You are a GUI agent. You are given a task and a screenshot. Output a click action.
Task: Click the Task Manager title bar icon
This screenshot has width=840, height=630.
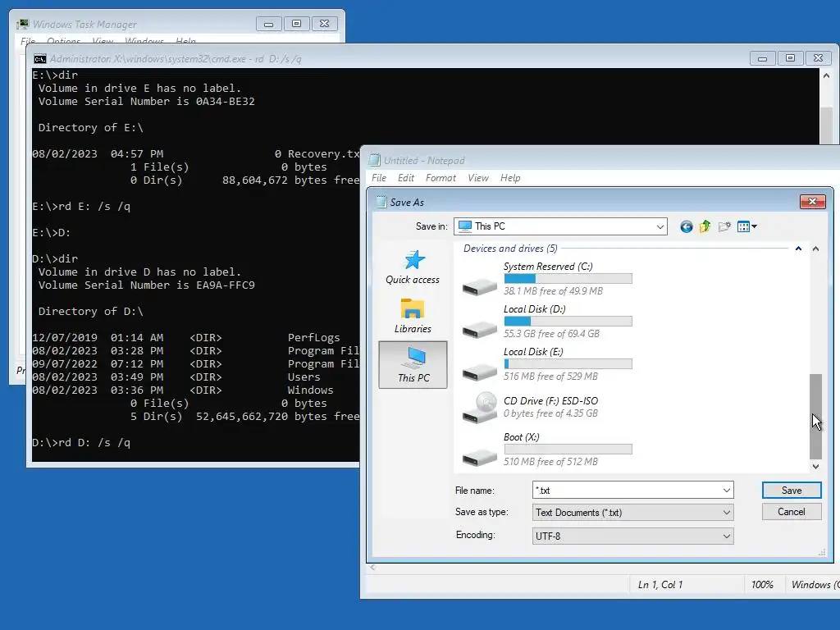click(22, 24)
